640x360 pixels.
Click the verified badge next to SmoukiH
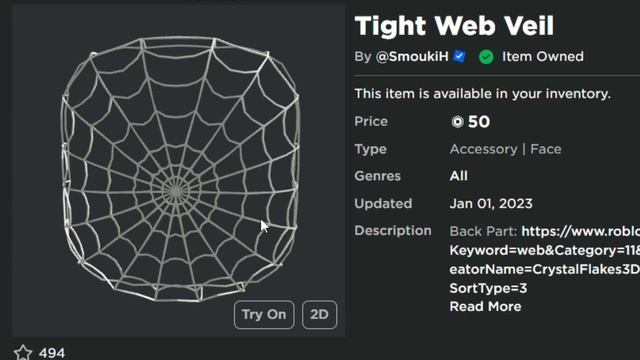(x=460, y=56)
